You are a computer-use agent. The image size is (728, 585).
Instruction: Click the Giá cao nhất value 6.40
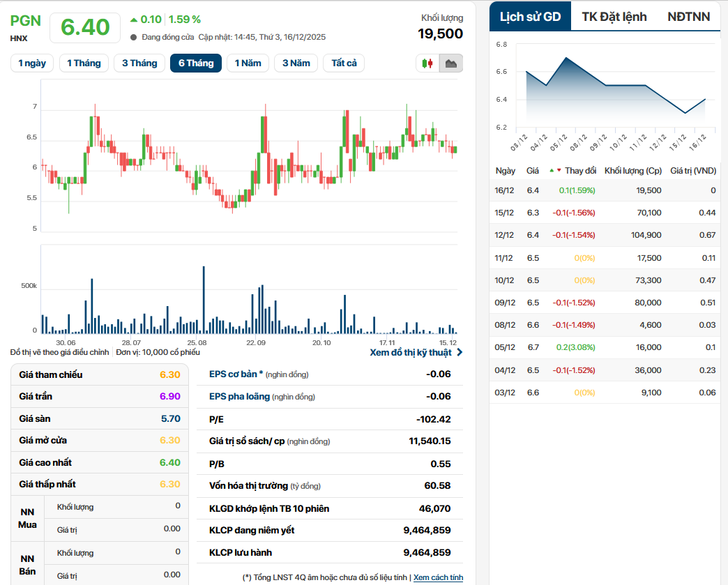pos(170,462)
